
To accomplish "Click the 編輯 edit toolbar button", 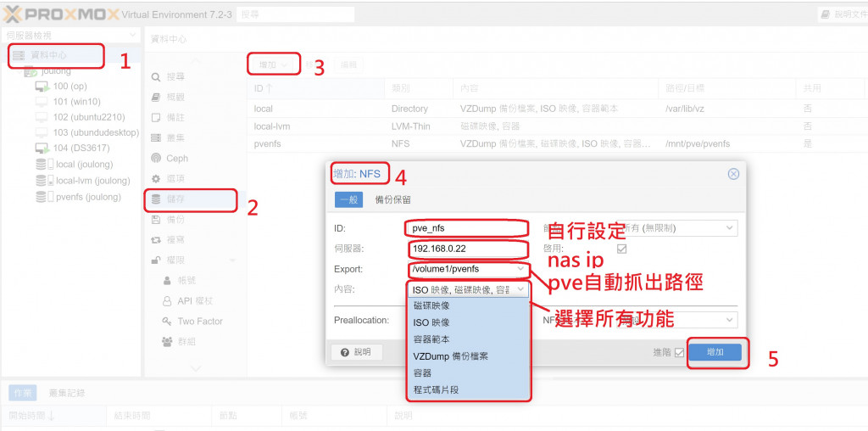I will (348, 64).
